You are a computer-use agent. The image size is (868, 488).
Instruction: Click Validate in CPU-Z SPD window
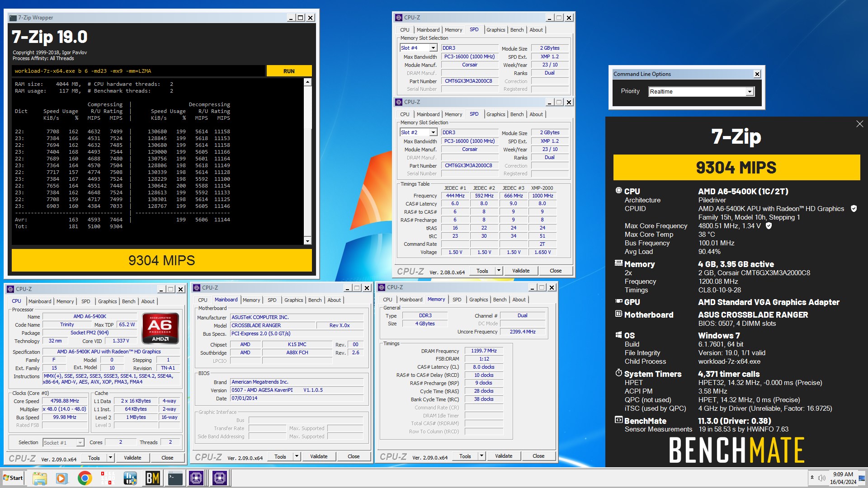pyautogui.click(x=521, y=271)
